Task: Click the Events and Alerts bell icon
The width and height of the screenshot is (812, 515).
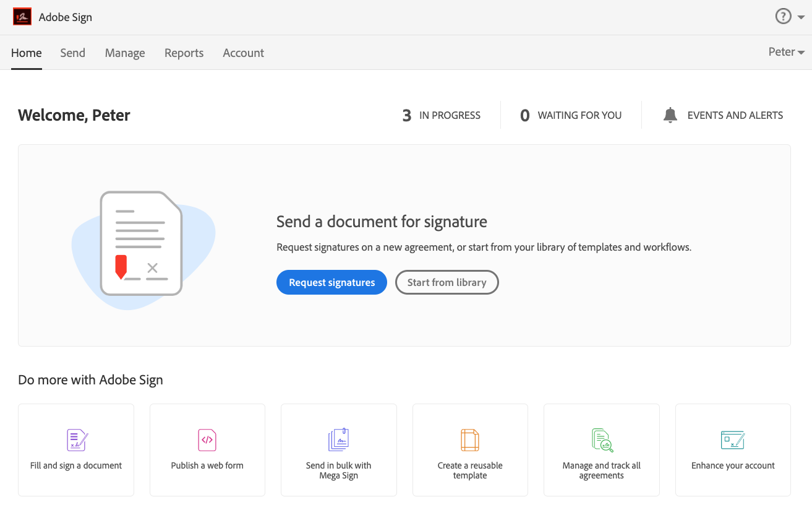Action: pos(670,115)
